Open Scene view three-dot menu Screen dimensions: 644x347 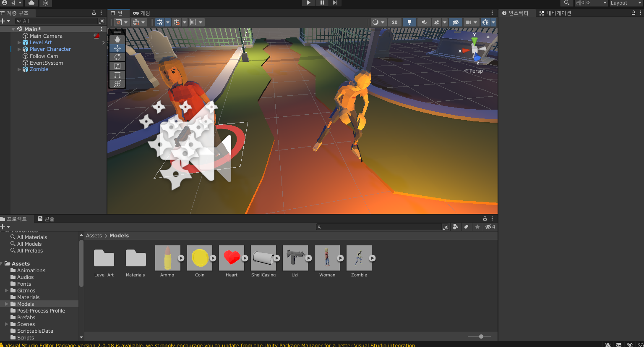[492, 13]
